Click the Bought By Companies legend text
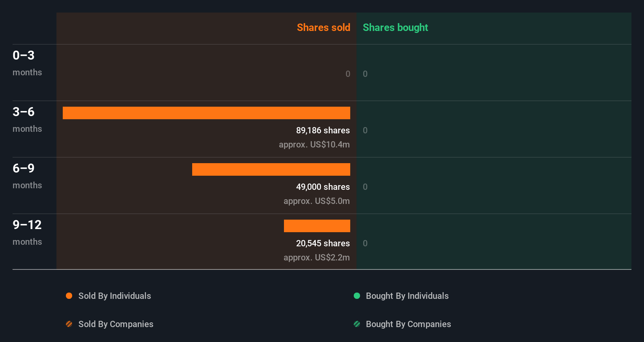This screenshot has height=342, width=644. (408, 324)
